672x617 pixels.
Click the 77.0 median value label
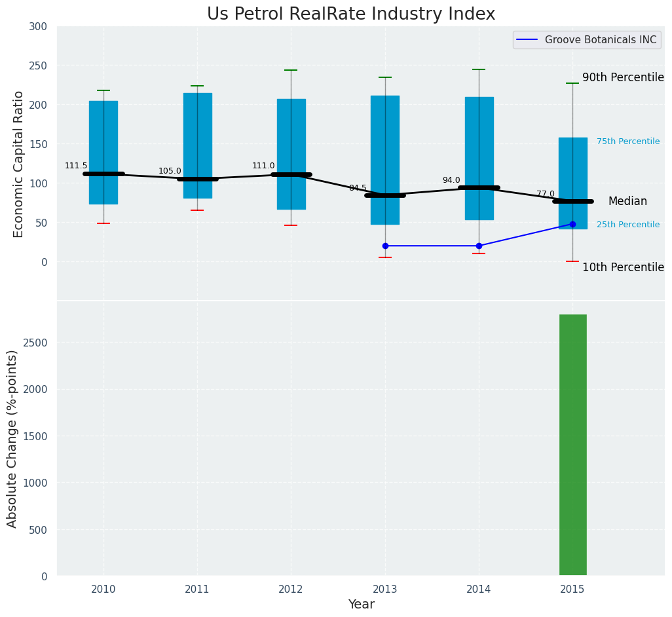pos(545,194)
